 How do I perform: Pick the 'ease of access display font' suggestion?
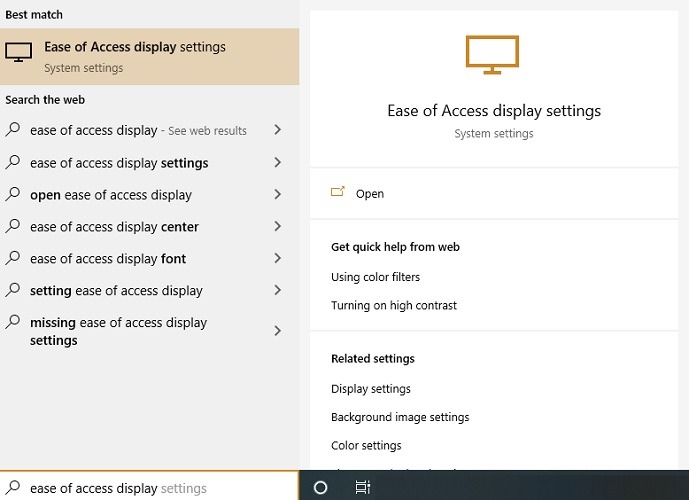point(149,259)
